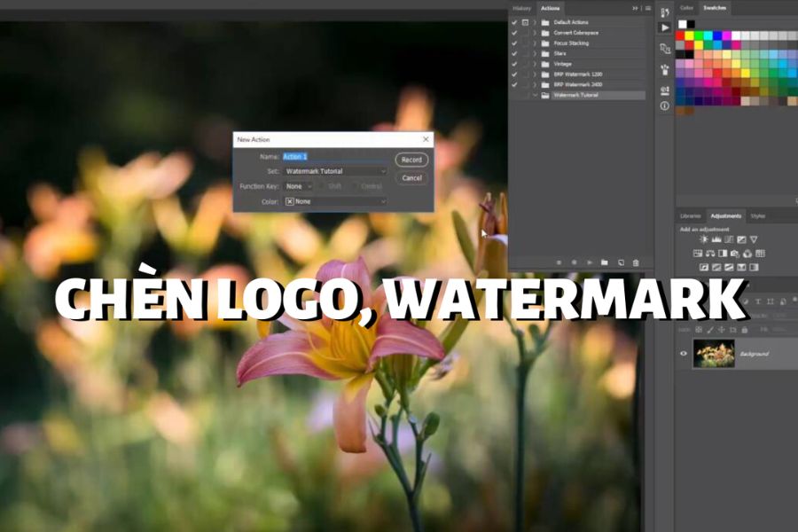Open the Info panel dock icon
Screen dimensions: 798x532
click(x=665, y=106)
